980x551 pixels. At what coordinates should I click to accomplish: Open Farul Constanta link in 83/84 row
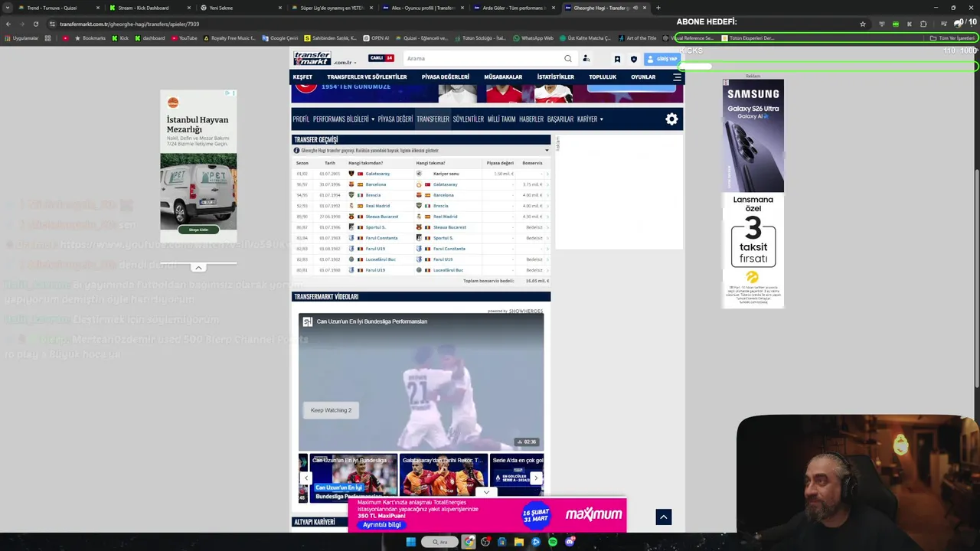point(381,238)
